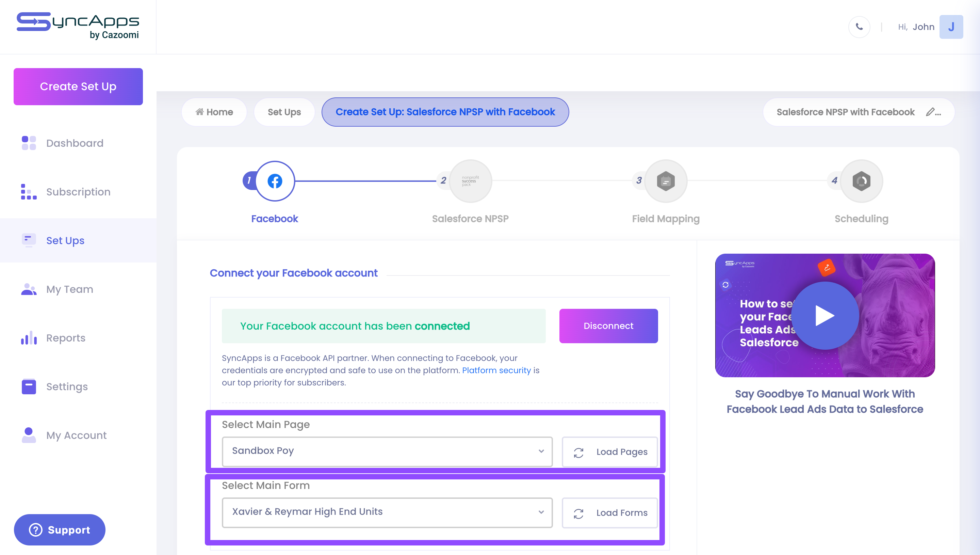This screenshot has height=555, width=980.
Task: Open Subscription menu item
Action: click(x=78, y=192)
